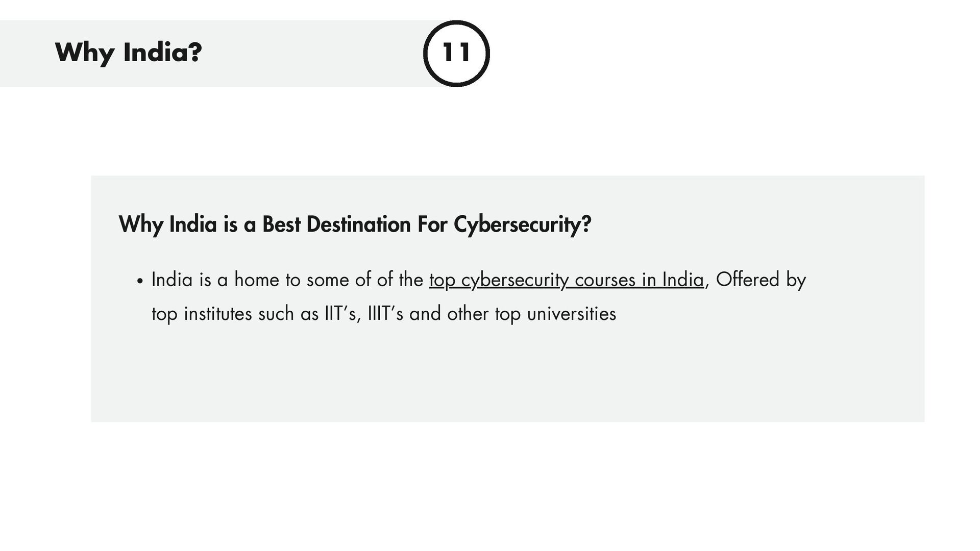Click the word 'Destination' in the heading
980x551 pixels.
(x=358, y=224)
